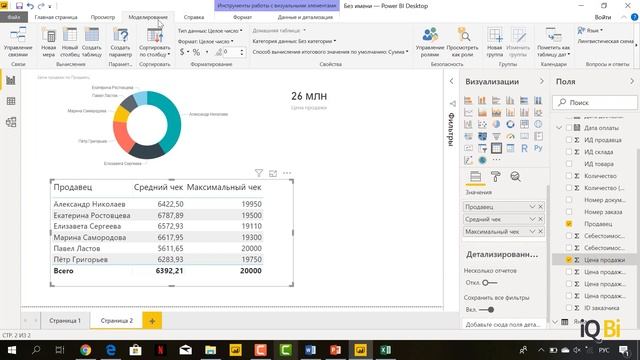Screen dimensions: 640x360
Task: Click the search box in Fields pane
Action: pyautogui.click(x=595, y=102)
